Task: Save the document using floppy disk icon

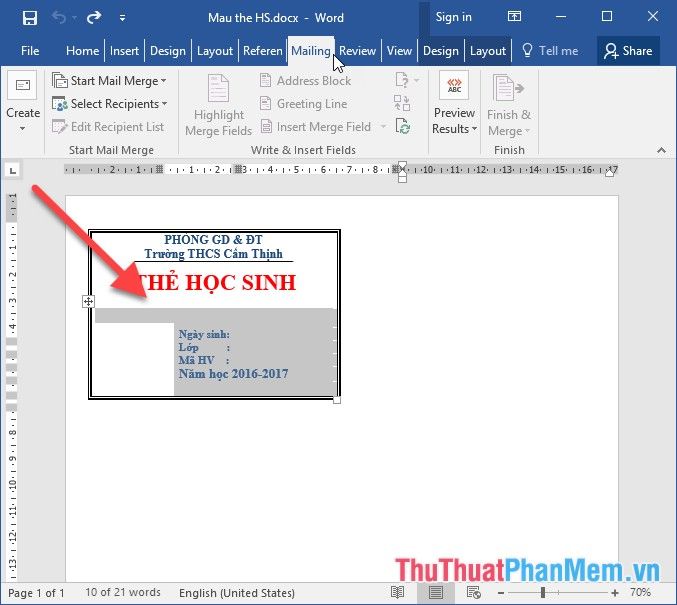Action: pyautogui.click(x=30, y=18)
